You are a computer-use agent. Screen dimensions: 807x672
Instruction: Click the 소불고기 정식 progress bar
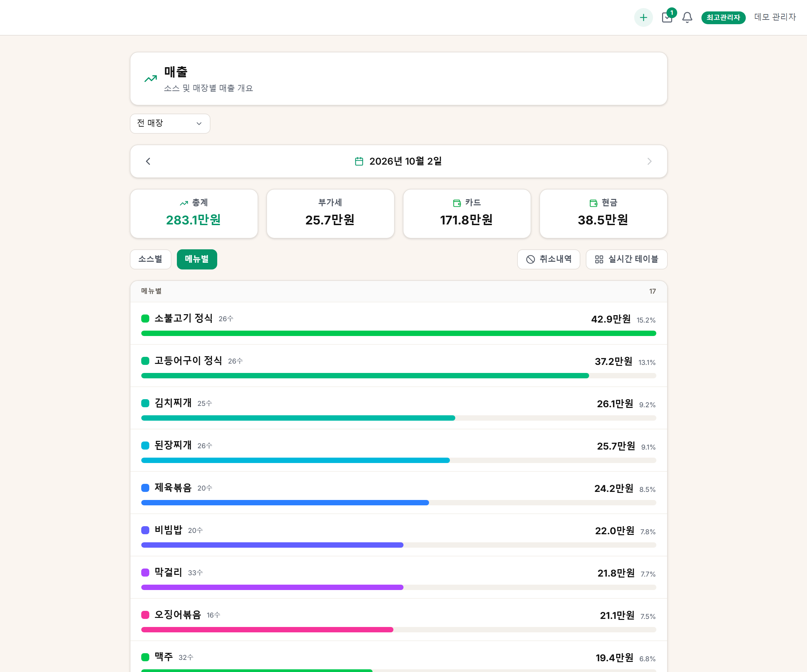[398, 333]
